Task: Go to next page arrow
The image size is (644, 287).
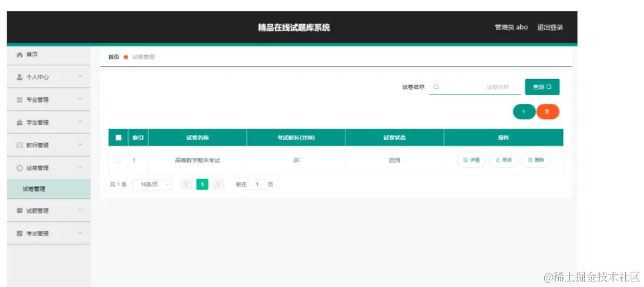Action: [x=218, y=185]
